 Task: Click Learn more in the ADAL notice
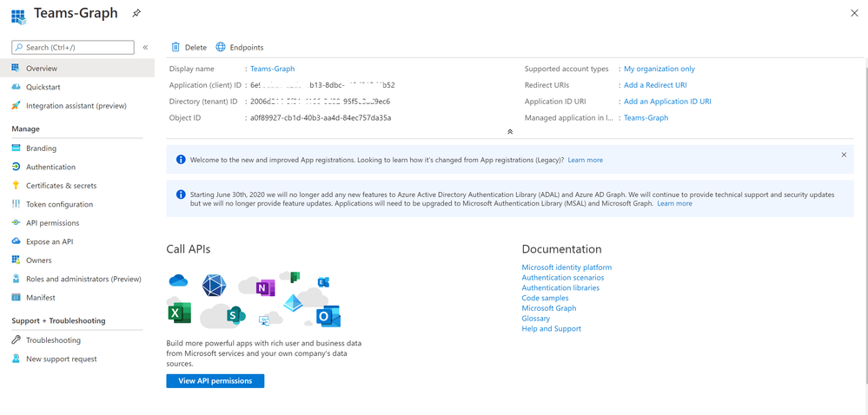(674, 204)
